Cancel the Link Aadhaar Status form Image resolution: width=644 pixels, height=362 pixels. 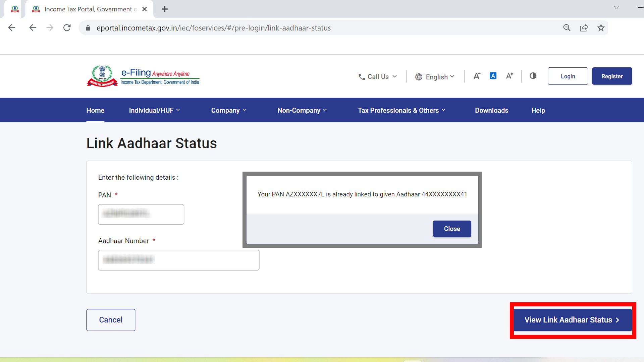[x=110, y=320]
